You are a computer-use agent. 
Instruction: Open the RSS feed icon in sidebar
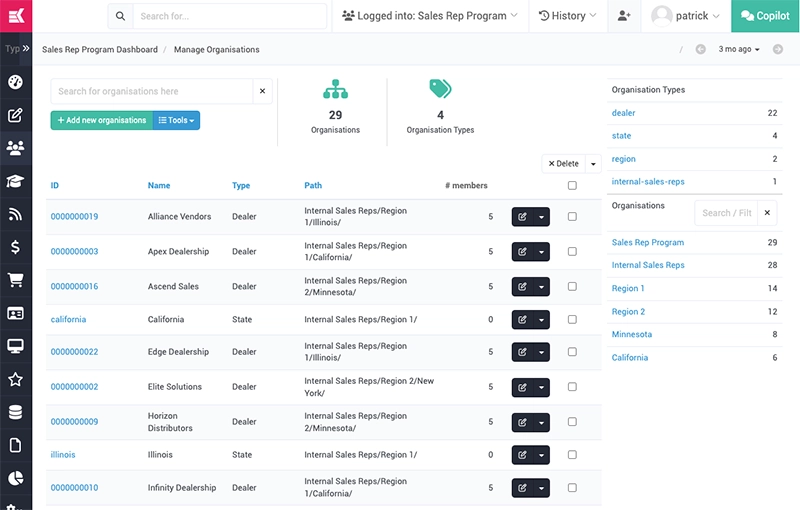pos(15,214)
